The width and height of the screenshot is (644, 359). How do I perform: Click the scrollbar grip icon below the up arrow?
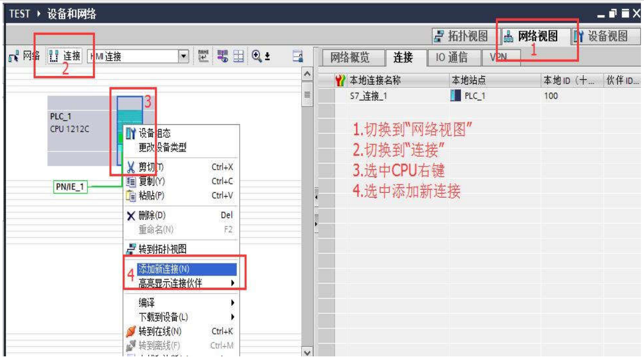click(x=307, y=94)
